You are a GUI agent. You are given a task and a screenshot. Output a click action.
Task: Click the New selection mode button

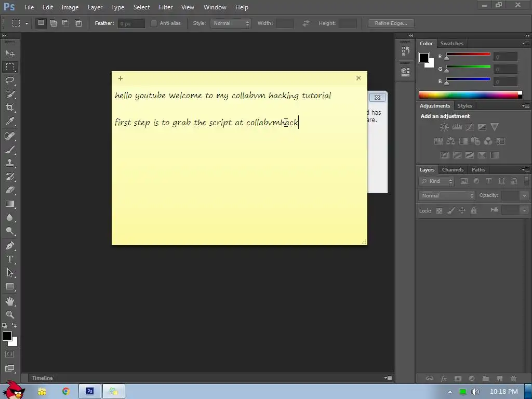click(41, 23)
